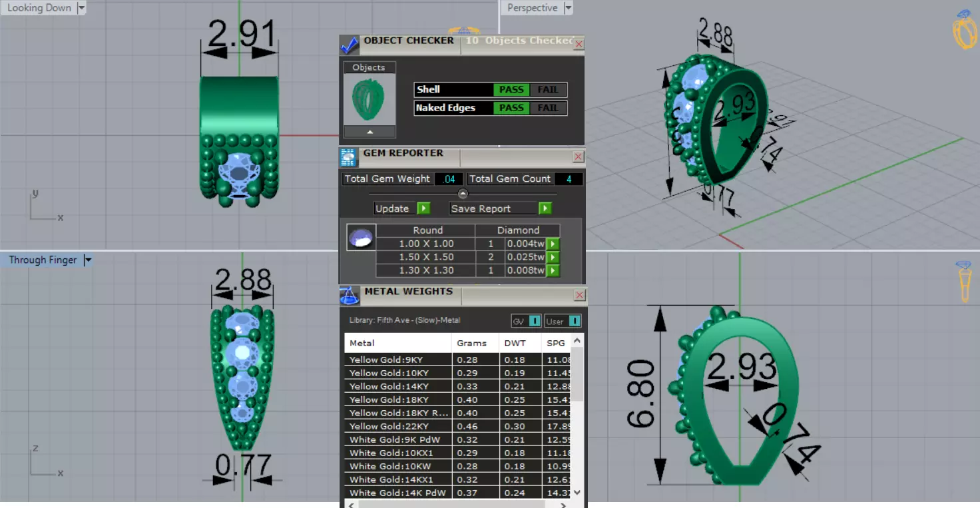980x508 pixels.
Task: Click the 1.30 X 1.30 gem size cell
Action: pyautogui.click(x=426, y=270)
